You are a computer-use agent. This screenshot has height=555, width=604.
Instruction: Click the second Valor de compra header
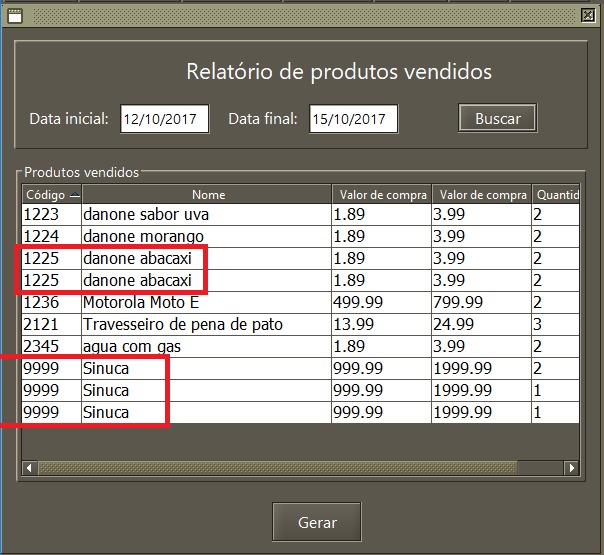482,195
